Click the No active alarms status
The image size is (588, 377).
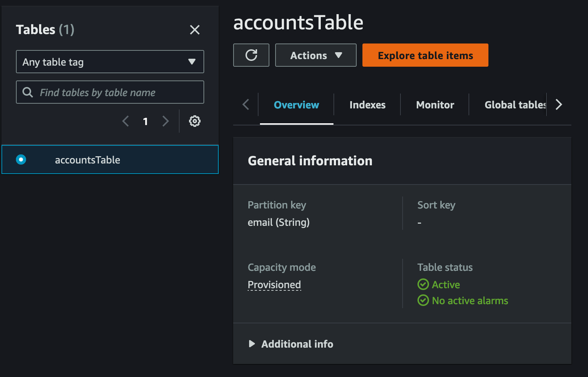pyautogui.click(x=470, y=301)
